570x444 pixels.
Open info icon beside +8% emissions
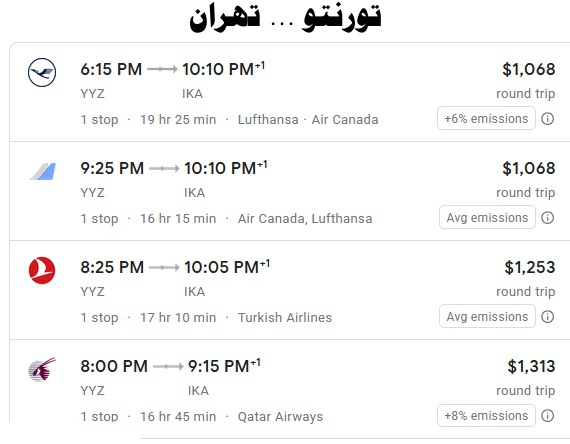[547, 415]
